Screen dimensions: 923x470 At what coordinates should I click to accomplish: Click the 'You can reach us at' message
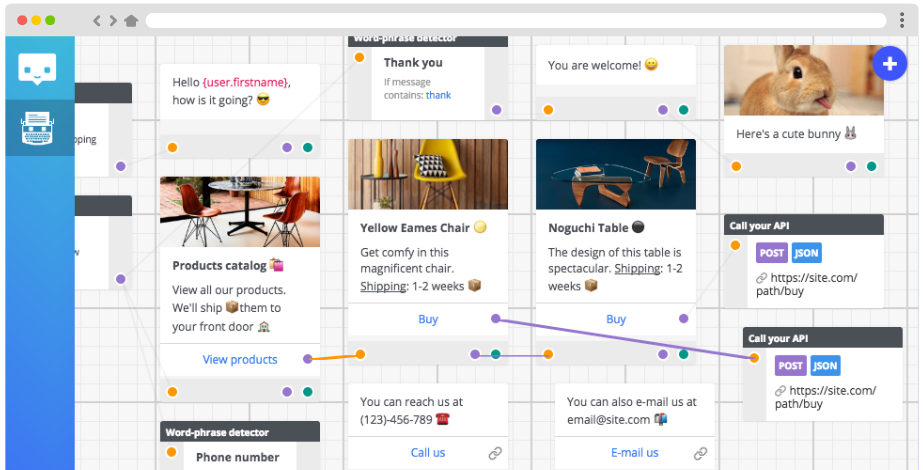click(411, 411)
